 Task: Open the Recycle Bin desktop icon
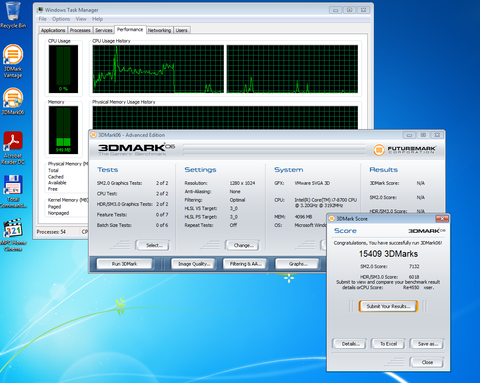click(x=13, y=15)
